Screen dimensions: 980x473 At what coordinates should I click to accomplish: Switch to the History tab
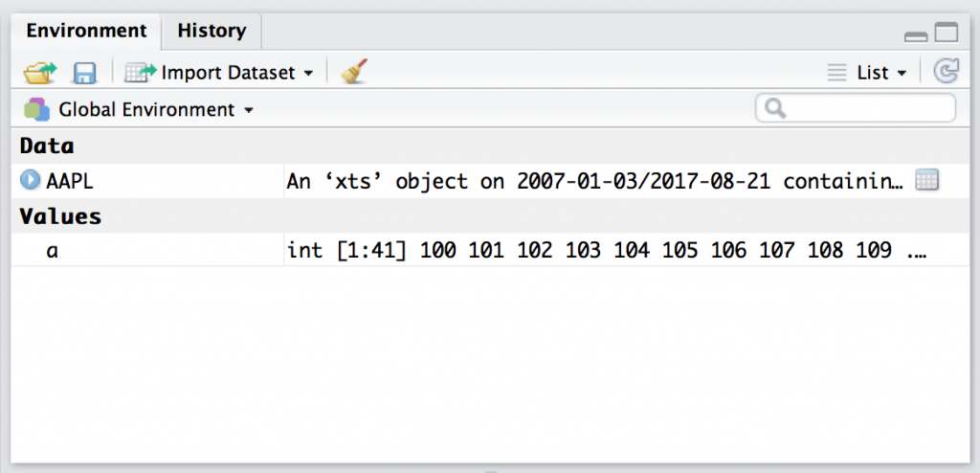[x=212, y=31]
